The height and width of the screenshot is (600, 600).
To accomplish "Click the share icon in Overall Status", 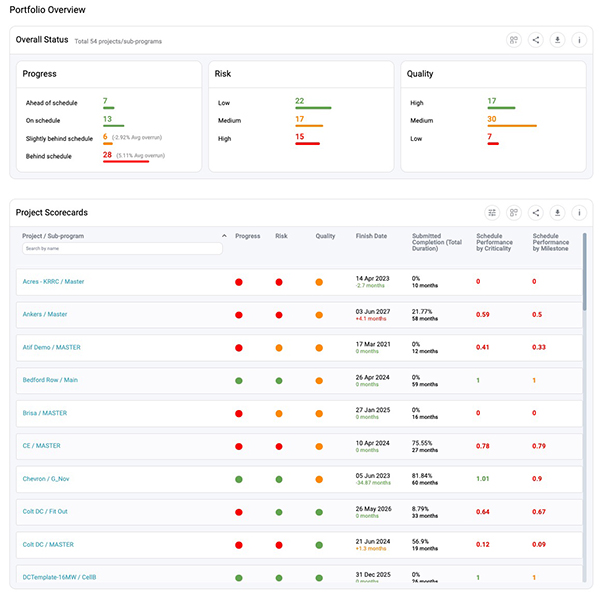I will 536,40.
